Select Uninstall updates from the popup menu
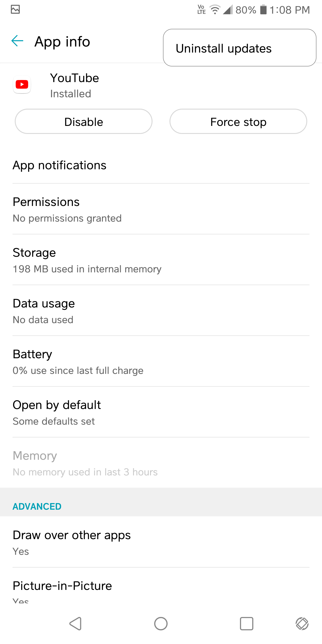 pos(239,48)
